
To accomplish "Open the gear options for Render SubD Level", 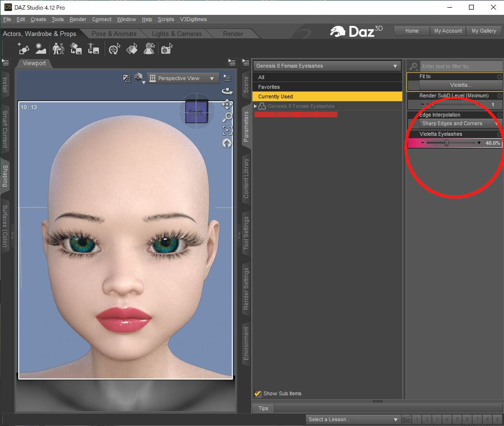I will point(499,96).
